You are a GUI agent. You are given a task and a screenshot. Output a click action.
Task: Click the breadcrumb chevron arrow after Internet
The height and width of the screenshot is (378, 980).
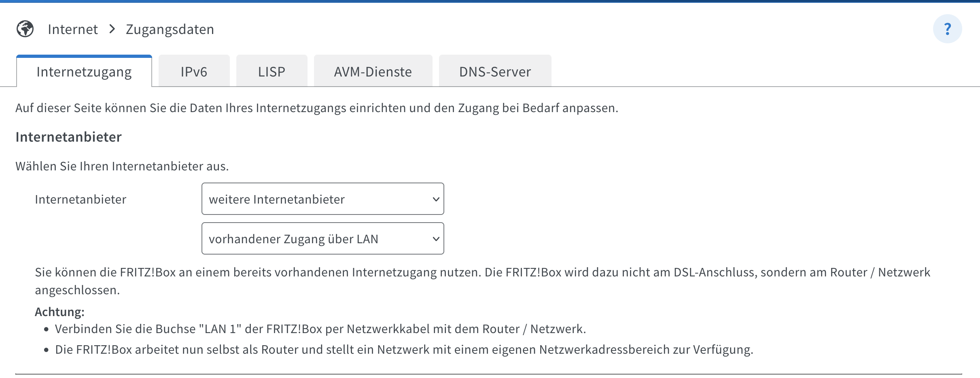point(112,29)
